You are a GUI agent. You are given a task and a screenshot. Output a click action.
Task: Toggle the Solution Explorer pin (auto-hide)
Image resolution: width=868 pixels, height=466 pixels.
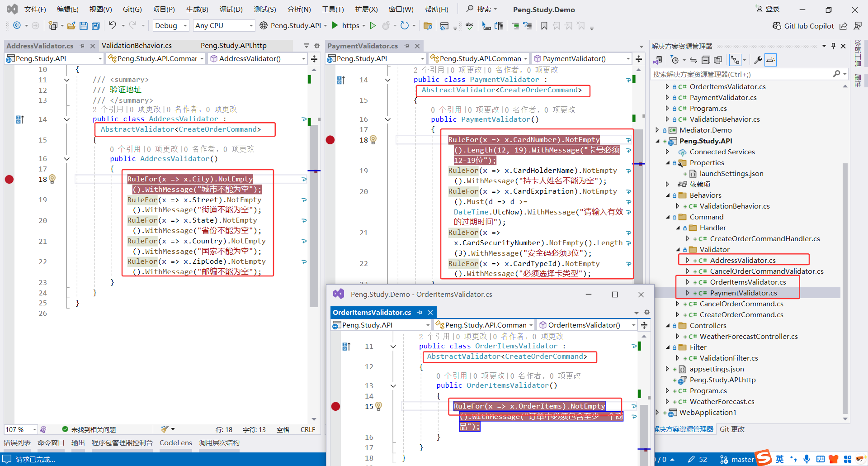[833, 46]
